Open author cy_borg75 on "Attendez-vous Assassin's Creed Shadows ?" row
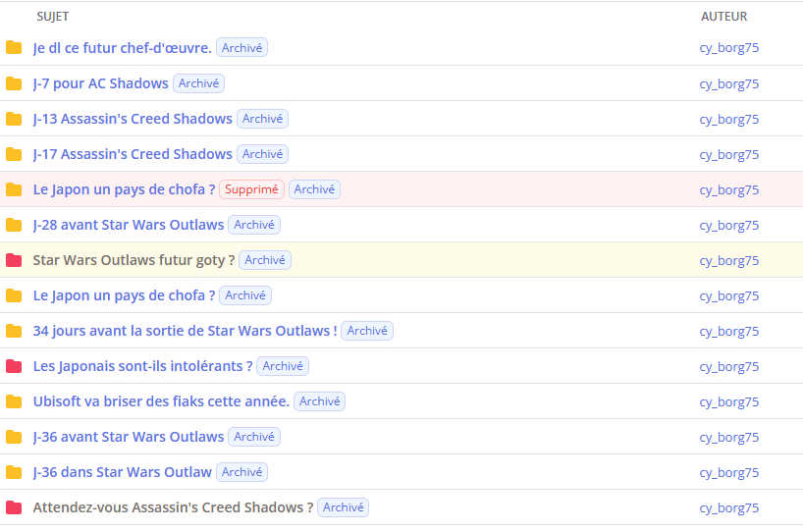 click(x=728, y=507)
